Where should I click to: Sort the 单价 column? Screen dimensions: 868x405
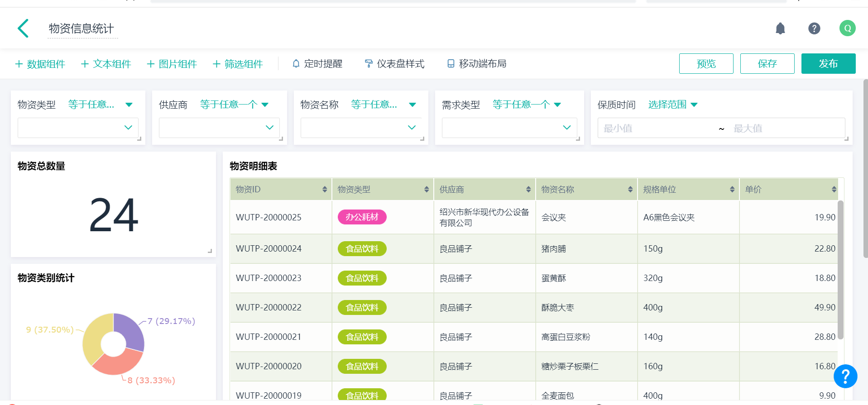[x=834, y=190]
